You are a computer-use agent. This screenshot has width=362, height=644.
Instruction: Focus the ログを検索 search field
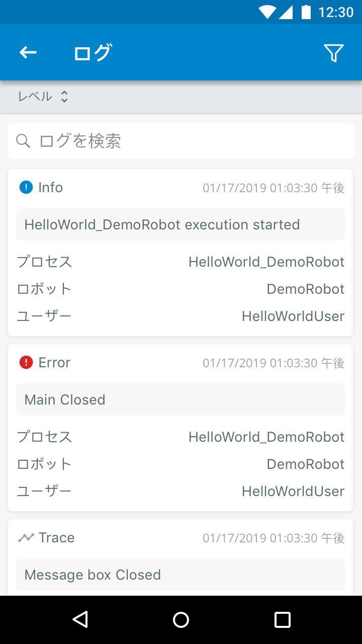coord(181,141)
